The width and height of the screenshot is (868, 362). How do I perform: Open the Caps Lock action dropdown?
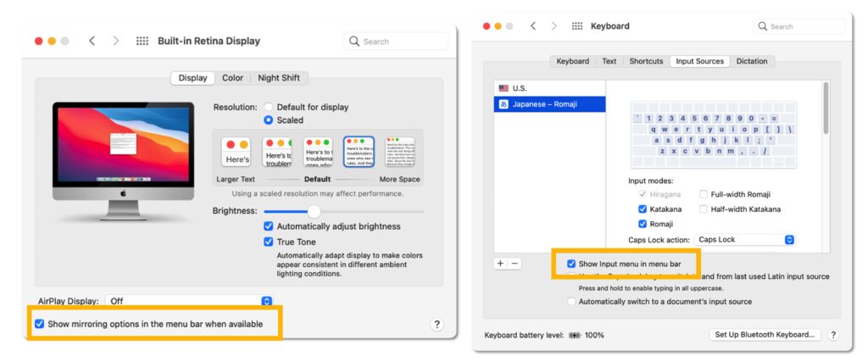789,240
